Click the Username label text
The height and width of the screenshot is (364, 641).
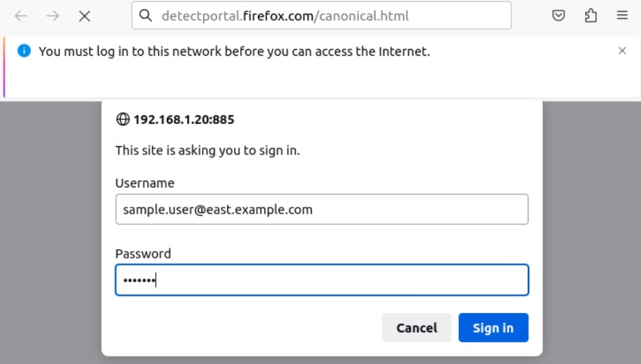pyautogui.click(x=145, y=183)
